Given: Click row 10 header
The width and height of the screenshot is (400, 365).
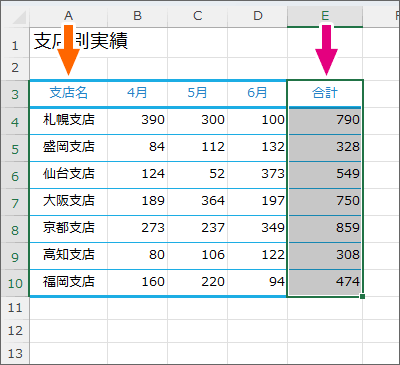Looking at the screenshot, I should [15, 283].
